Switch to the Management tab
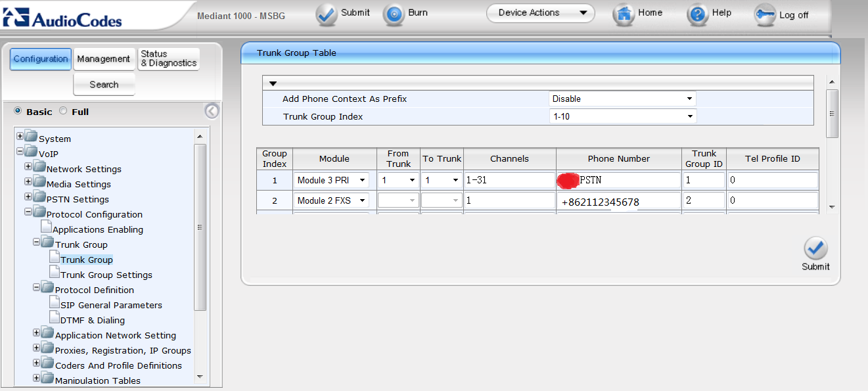The width and height of the screenshot is (868, 391). [103, 59]
